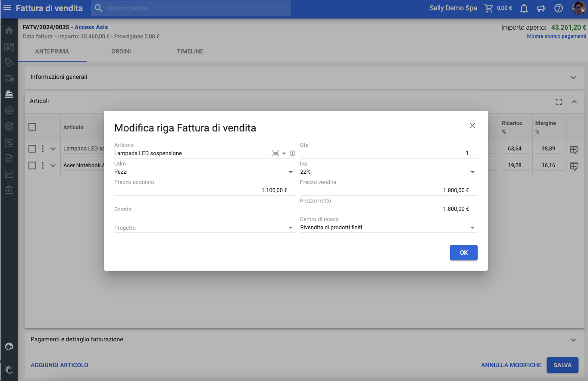Click the Prezzo netto field

[x=388, y=209]
